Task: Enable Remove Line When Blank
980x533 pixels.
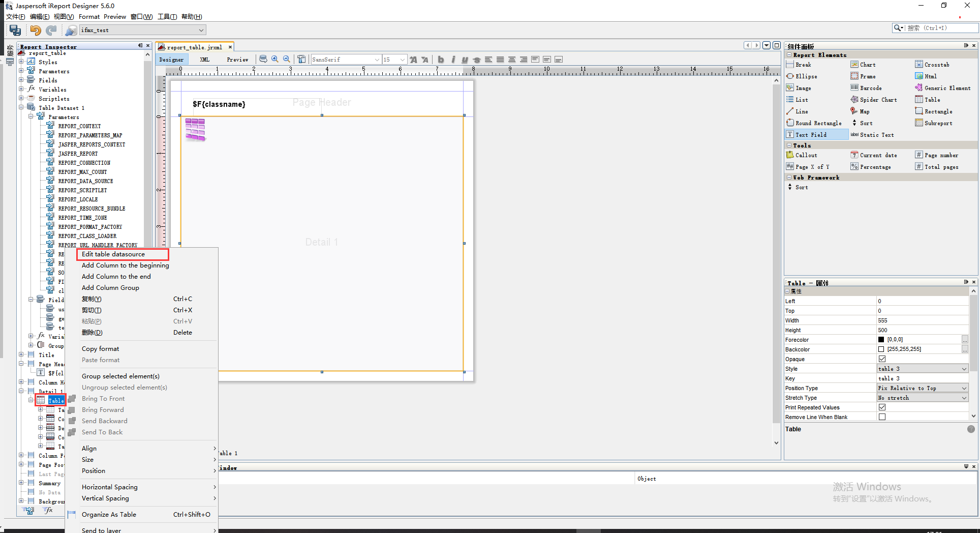Action: (x=882, y=417)
